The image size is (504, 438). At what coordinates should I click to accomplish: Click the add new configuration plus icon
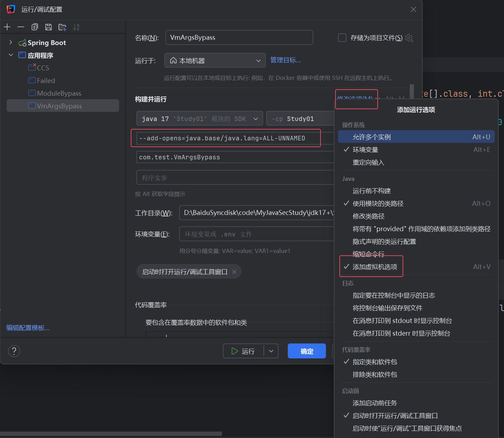pos(7,27)
